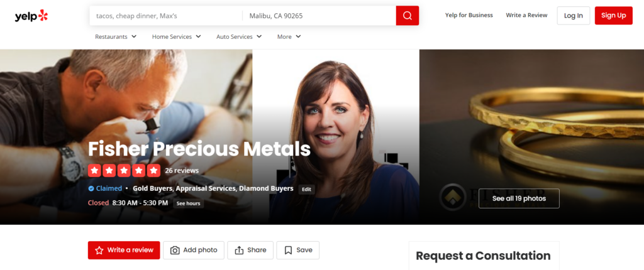The height and width of the screenshot is (270, 644).
Task: Expand the Home Services dropdown
Action: pyautogui.click(x=177, y=36)
